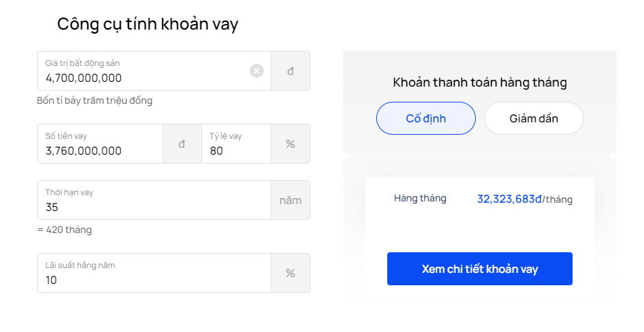This screenshot has height=332, width=644.
Task: Select the Cố định payment option
Action: (x=426, y=118)
